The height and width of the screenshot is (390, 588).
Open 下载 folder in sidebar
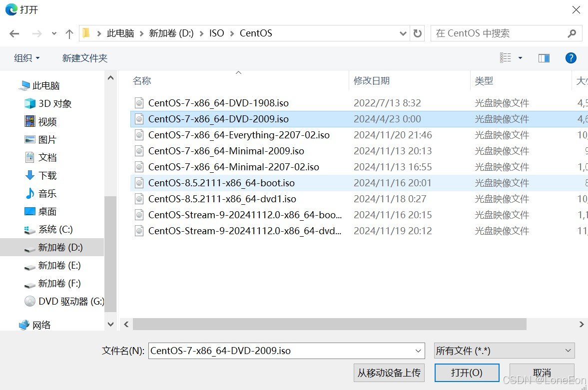tap(47, 175)
